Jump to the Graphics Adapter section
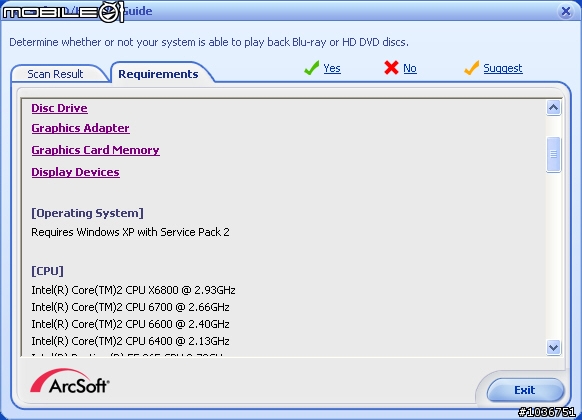Image resolution: width=582 pixels, height=420 pixels. [81, 128]
